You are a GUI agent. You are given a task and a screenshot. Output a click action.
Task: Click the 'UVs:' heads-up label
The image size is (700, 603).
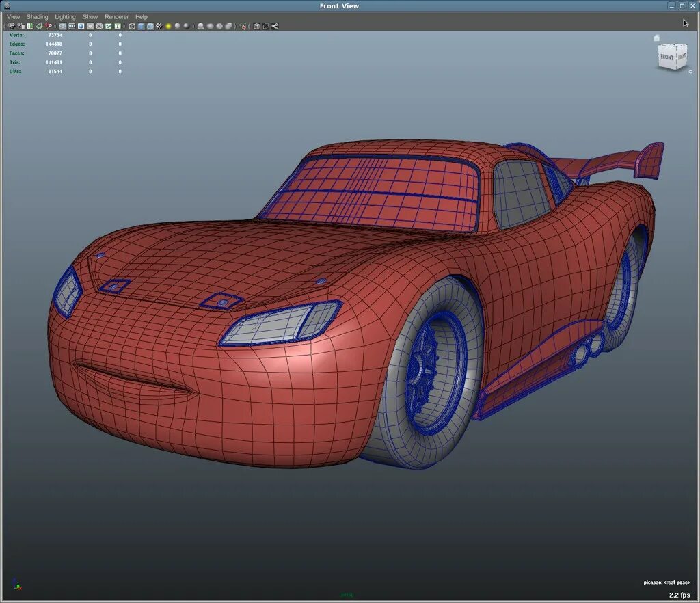(x=15, y=71)
